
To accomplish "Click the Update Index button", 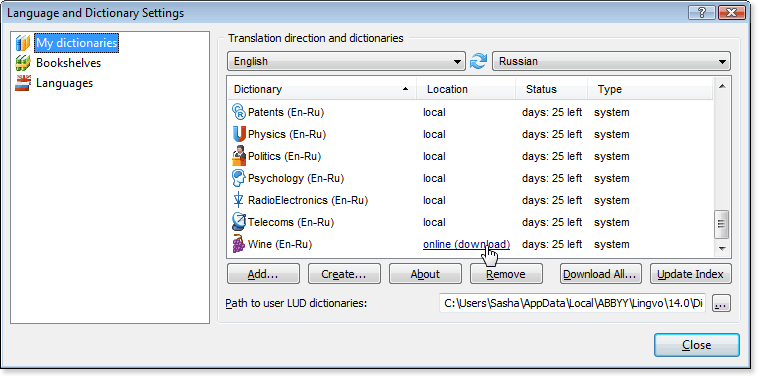I will point(691,274).
